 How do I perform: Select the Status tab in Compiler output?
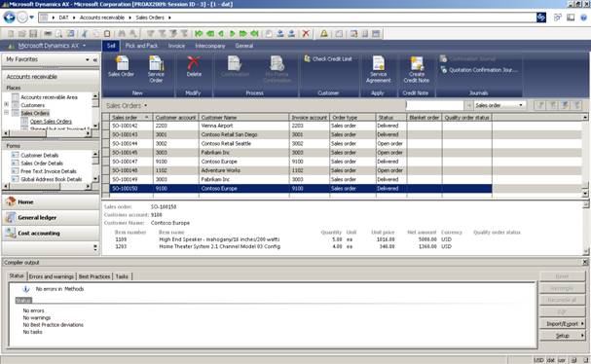(x=17, y=275)
